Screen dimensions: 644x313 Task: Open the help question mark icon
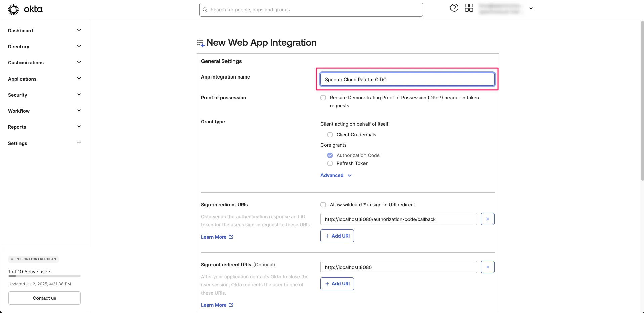454,8
